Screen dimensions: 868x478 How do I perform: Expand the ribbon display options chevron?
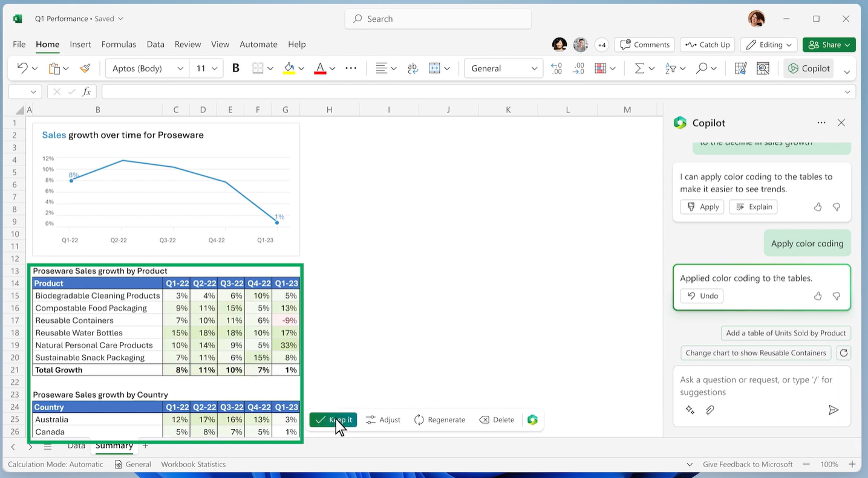point(847,71)
